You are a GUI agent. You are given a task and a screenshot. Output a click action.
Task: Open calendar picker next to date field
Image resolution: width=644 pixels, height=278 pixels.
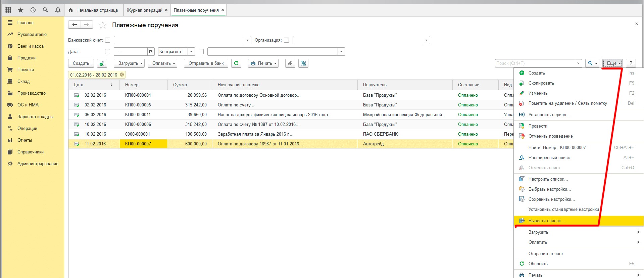click(x=151, y=52)
